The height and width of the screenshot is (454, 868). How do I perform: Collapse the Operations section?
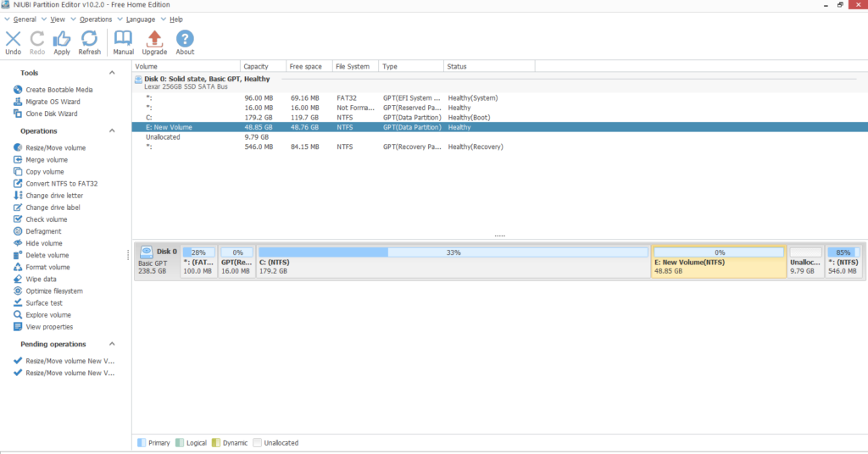tap(112, 130)
